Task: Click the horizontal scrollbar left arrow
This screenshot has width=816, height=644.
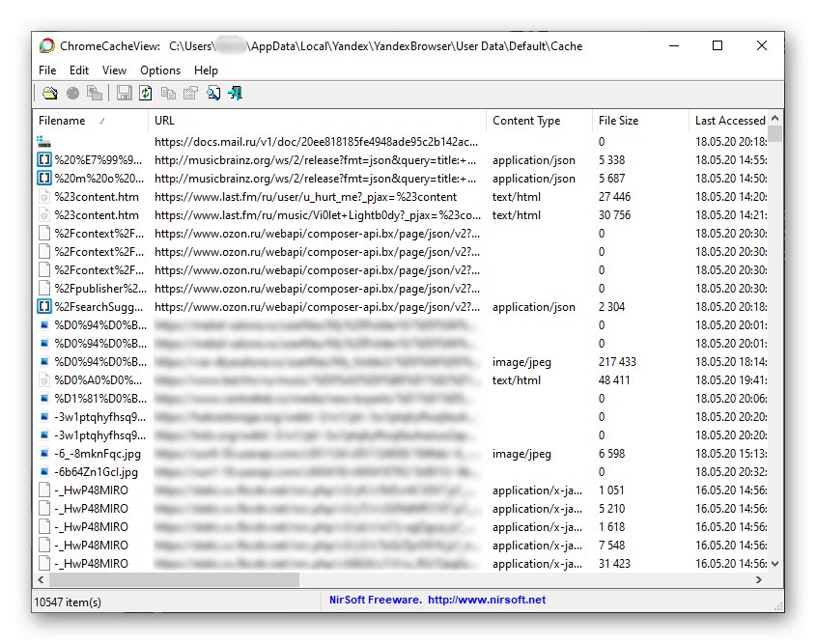Action: point(42,579)
